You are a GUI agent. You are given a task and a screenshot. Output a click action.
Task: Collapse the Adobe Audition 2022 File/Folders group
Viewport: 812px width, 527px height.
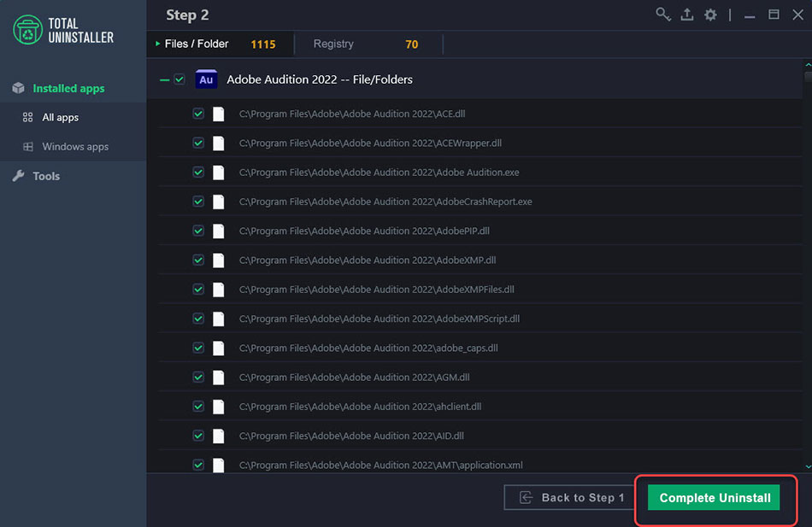[165, 79]
